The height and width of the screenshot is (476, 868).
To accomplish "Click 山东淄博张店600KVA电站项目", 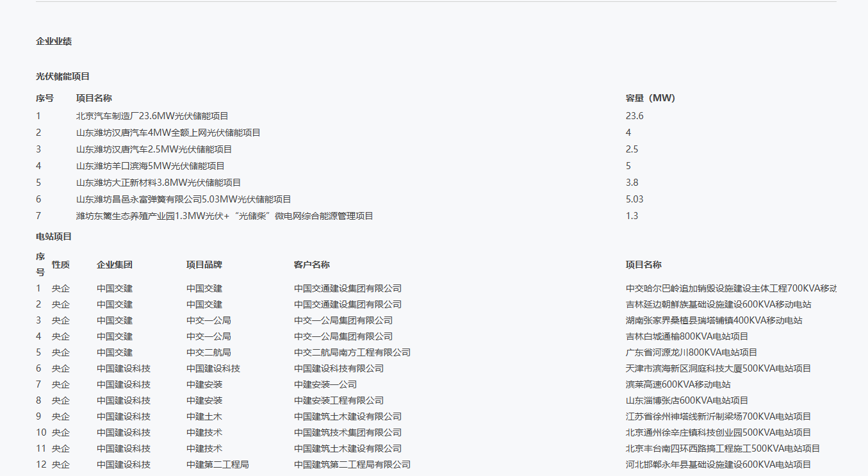I will point(687,400).
